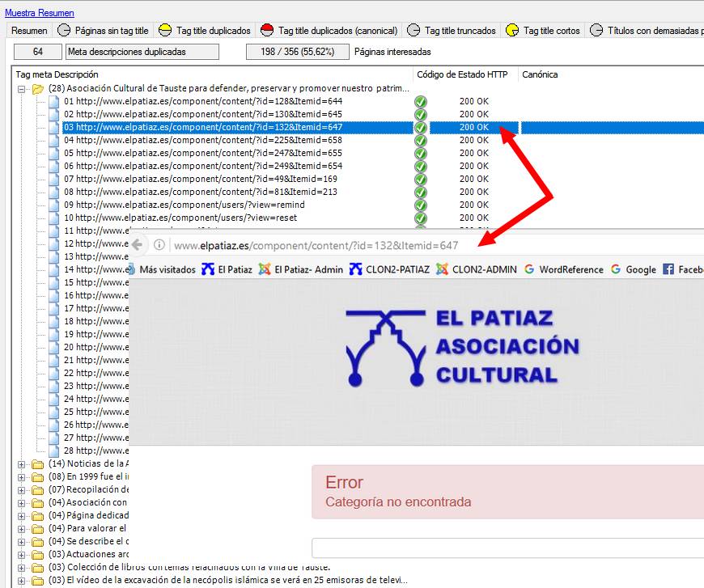704x588 pixels.
Task: Click the browser address bar URL
Action: [x=316, y=246]
